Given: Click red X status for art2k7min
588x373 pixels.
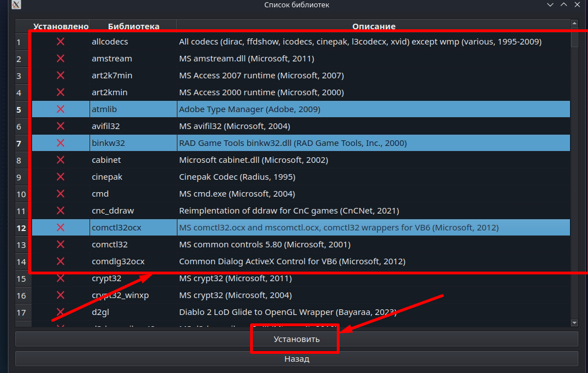Looking at the screenshot, I should 60,76.
